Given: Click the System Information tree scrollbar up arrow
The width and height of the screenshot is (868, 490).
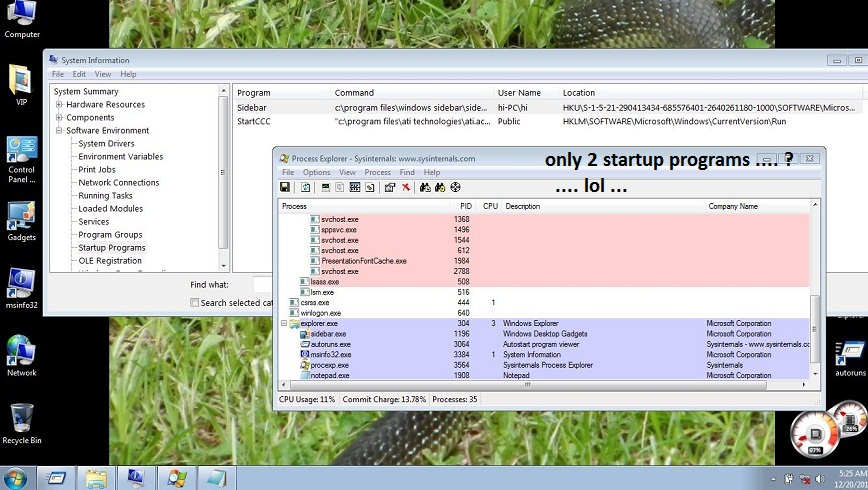Looking at the screenshot, I should click(223, 91).
